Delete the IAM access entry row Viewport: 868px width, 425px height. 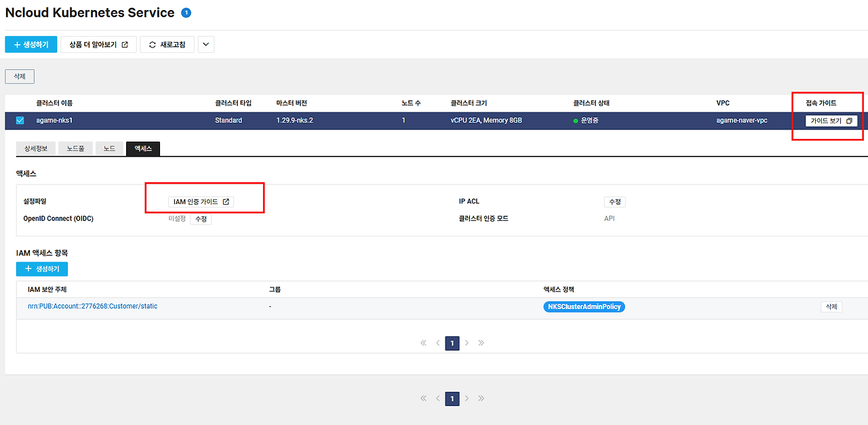click(831, 307)
